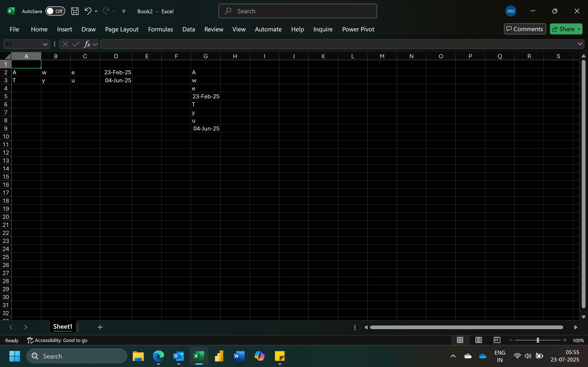The width and height of the screenshot is (588, 367).
Task: Open Excel from the Windows taskbar
Action: [x=198, y=356]
